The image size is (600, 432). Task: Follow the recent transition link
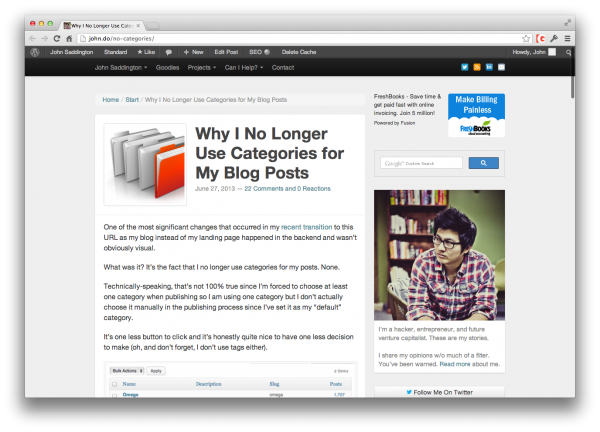(x=307, y=227)
